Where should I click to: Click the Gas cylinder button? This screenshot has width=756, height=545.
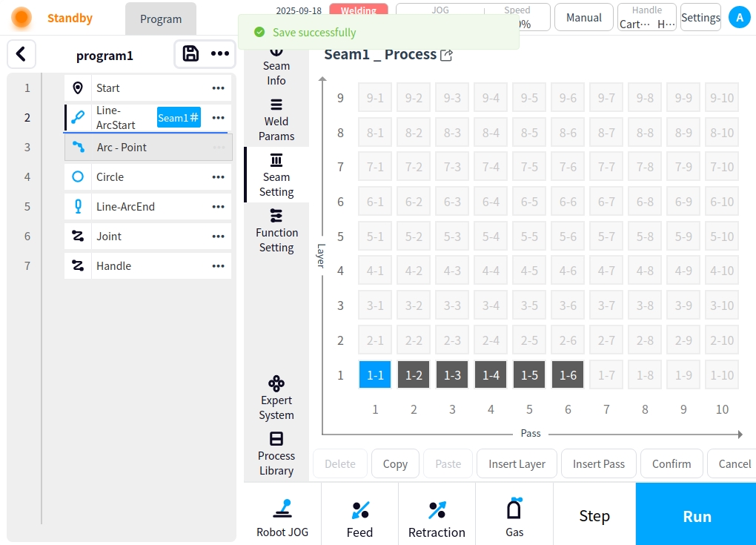tap(514, 517)
